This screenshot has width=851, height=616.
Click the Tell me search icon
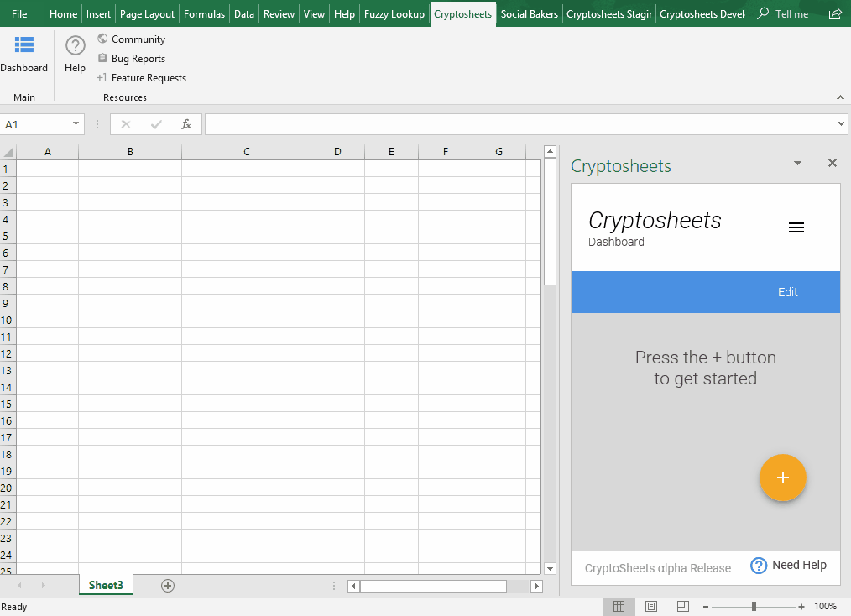click(763, 13)
